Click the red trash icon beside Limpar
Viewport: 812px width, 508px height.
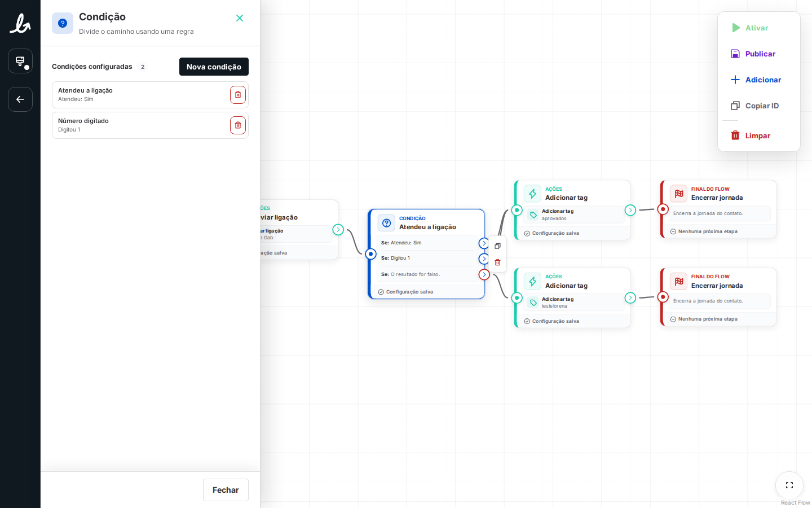pos(735,135)
